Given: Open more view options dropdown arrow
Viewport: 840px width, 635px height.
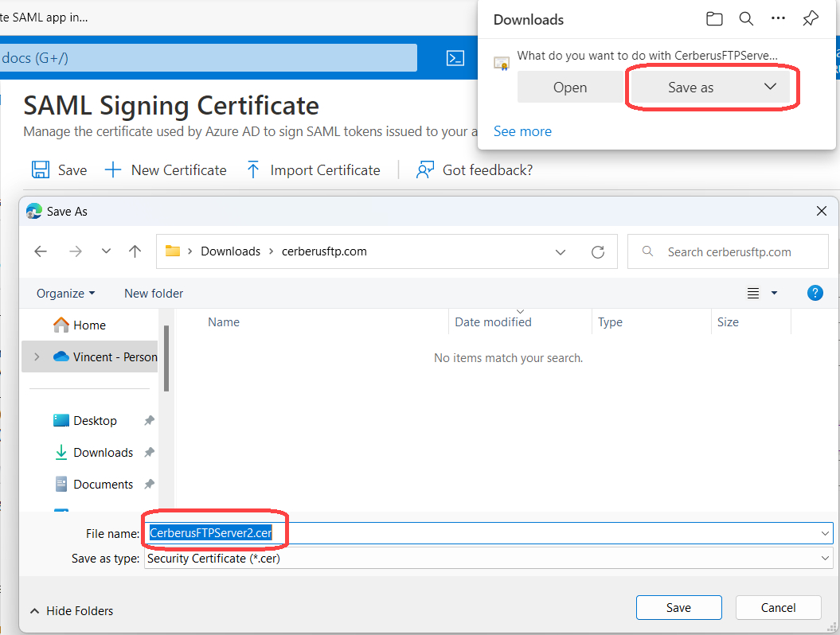Looking at the screenshot, I should [x=774, y=293].
